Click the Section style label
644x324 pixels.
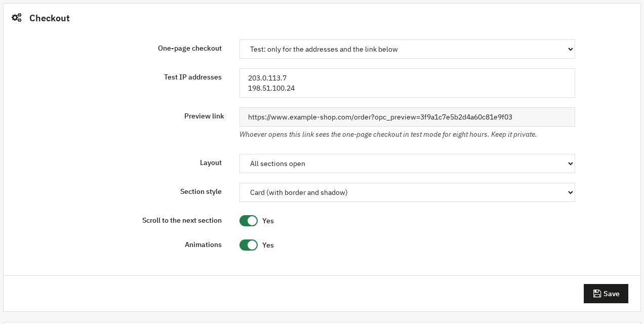(201, 192)
